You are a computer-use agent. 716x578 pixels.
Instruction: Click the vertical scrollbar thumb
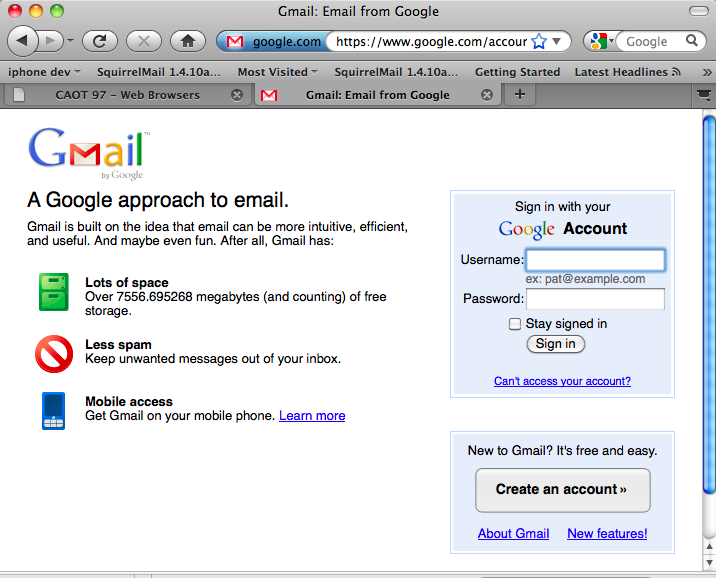tap(709, 305)
